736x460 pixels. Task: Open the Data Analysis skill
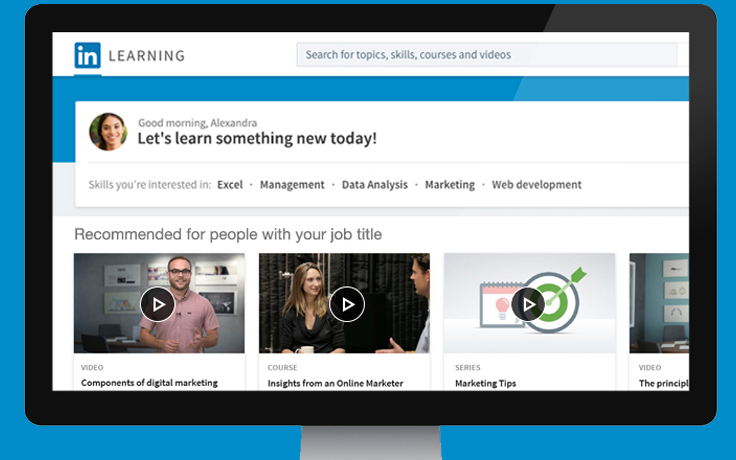pos(375,185)
